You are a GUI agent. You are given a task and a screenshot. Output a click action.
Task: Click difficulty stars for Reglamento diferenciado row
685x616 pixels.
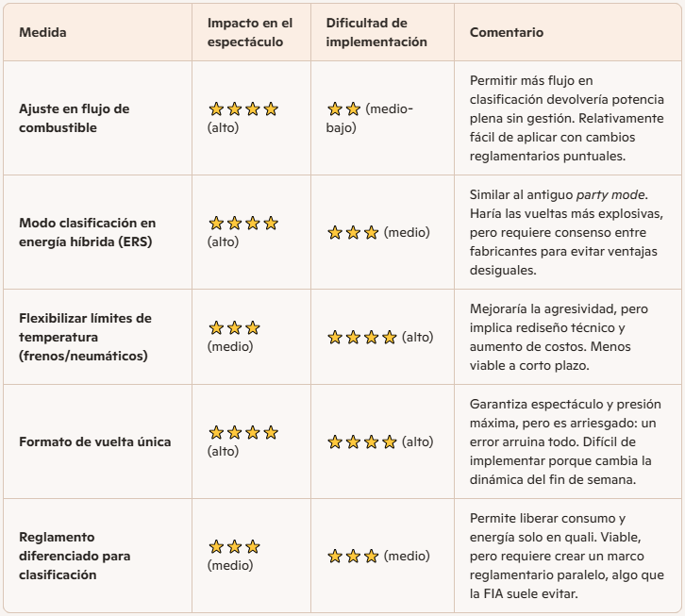pos(352,557)
